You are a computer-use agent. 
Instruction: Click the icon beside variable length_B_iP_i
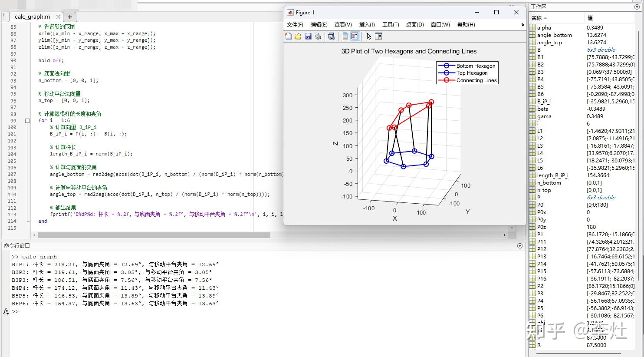(532, 175)
